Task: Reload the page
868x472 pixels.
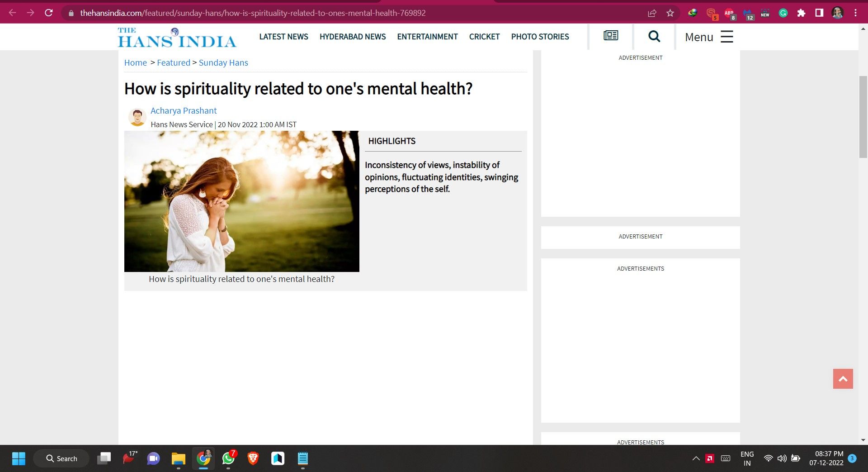Action: (x=49, y=13)
